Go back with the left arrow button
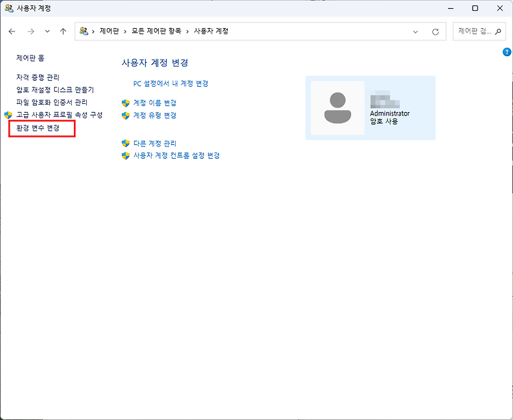513x420 pixels. point(12,31)
